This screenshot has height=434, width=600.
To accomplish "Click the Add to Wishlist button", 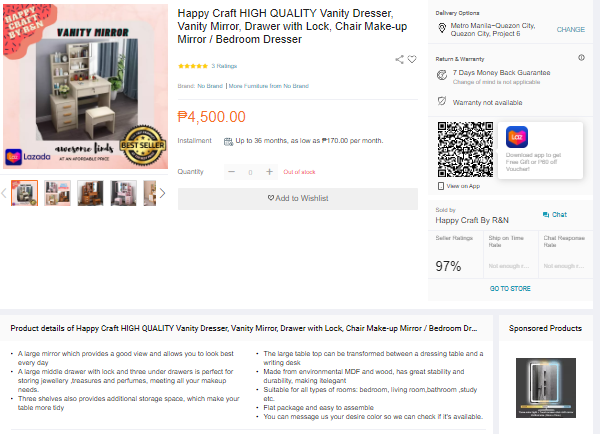I will 298,199.
